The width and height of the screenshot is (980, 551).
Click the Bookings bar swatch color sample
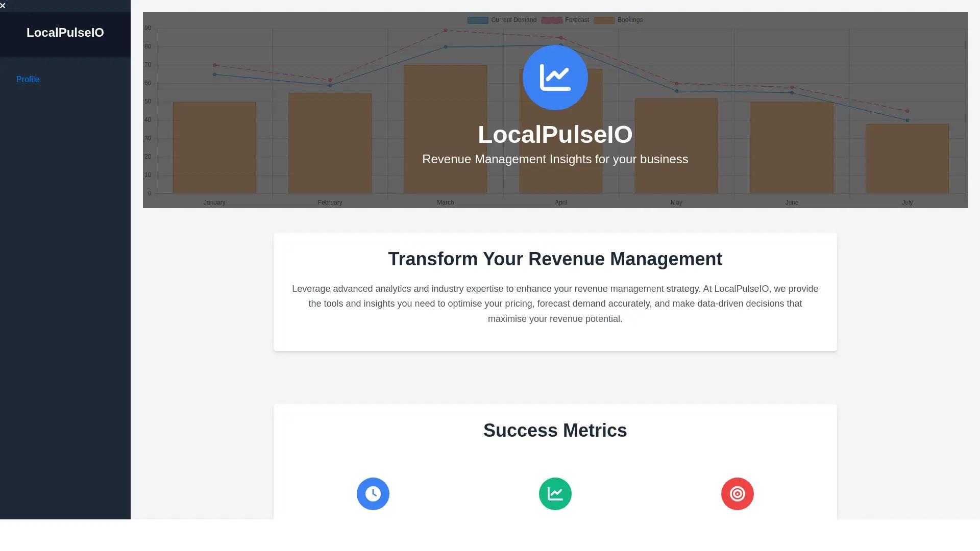coord(604,20)
